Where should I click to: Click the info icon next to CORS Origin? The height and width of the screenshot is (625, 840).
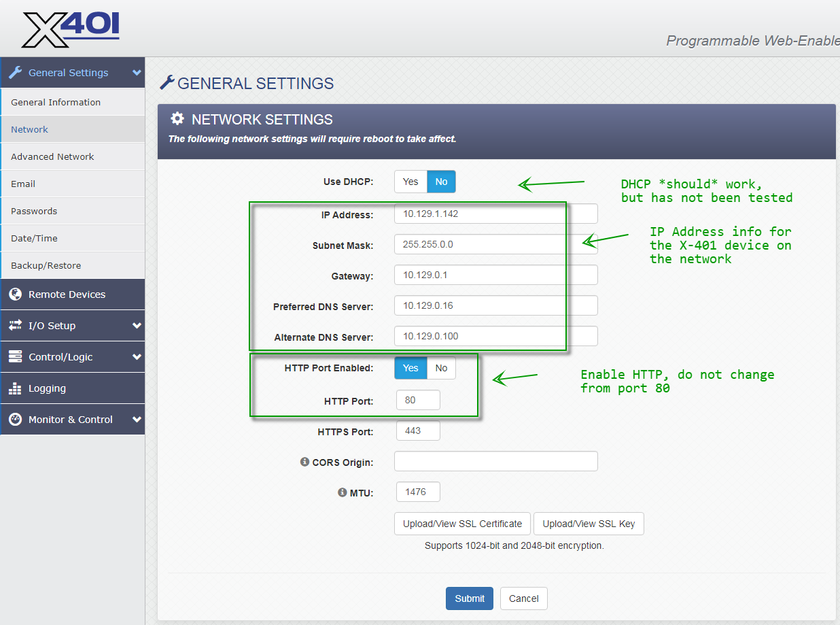click(x=304, y=462)
